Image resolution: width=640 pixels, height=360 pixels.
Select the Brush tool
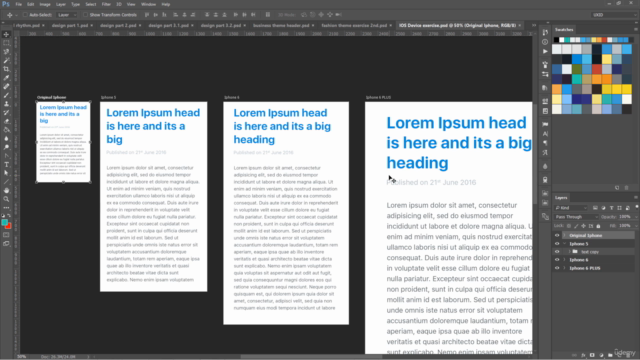tap(6, 95)
